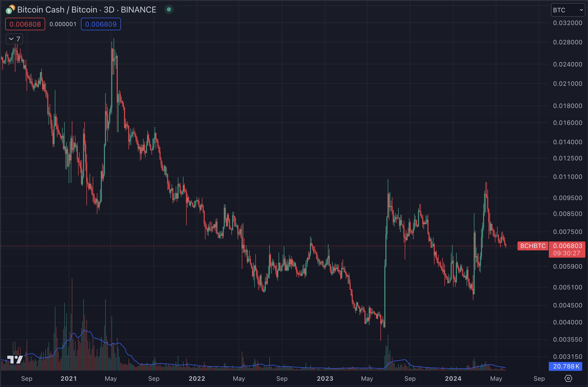Click the 2021 label on time axis
The height and width of the screenshot is (387, 588).
(x=69, y=379)
